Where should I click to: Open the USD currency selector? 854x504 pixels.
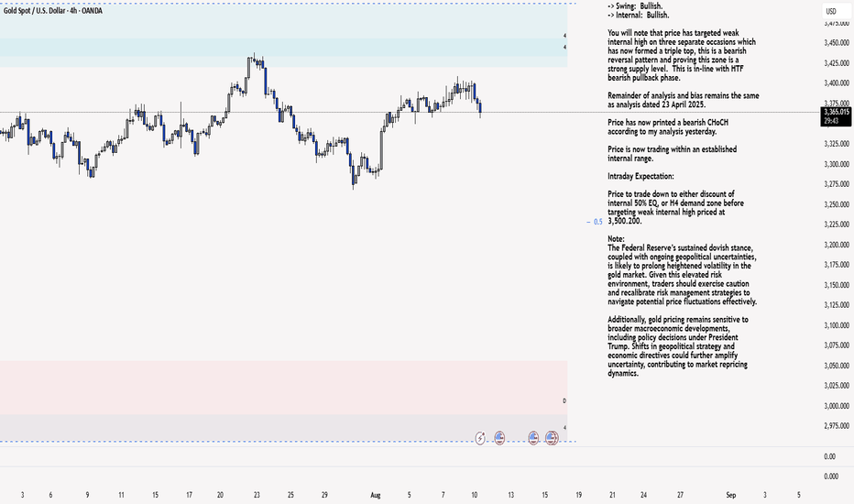pyautogui.click(x=831, y=11)
